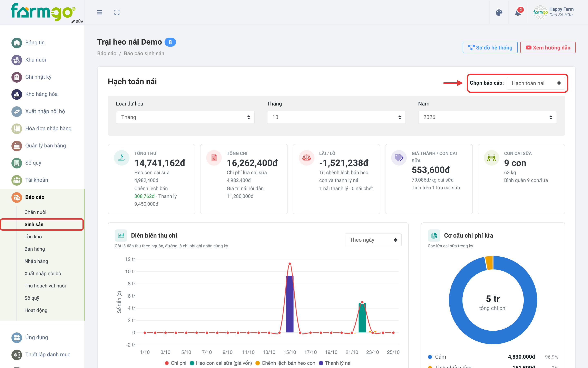This screenshot has height=368, width=588.
Task: Open the Hoạt động report submenu
Action: [36, 310]
